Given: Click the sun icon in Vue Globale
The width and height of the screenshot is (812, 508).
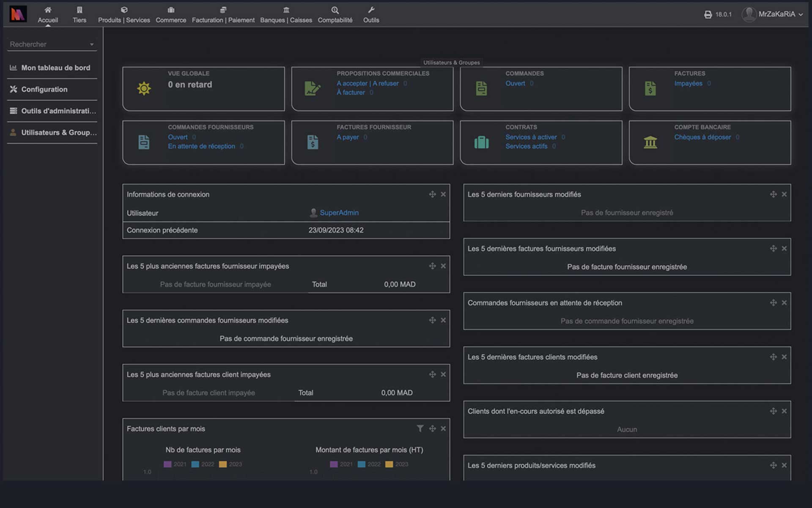Looking at the screenshot, I should point(144,88).
